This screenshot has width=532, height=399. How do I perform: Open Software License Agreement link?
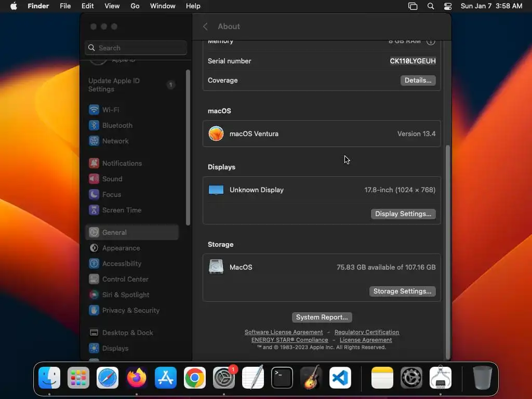tap(284, 332)
